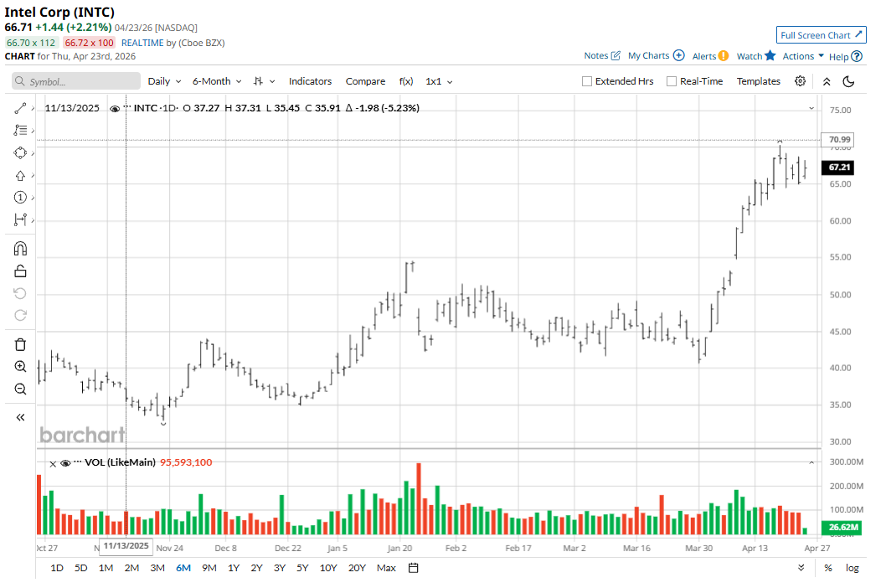Open VOL study options ellipsis
Screen dimensions: 886x588
(77, 462)
